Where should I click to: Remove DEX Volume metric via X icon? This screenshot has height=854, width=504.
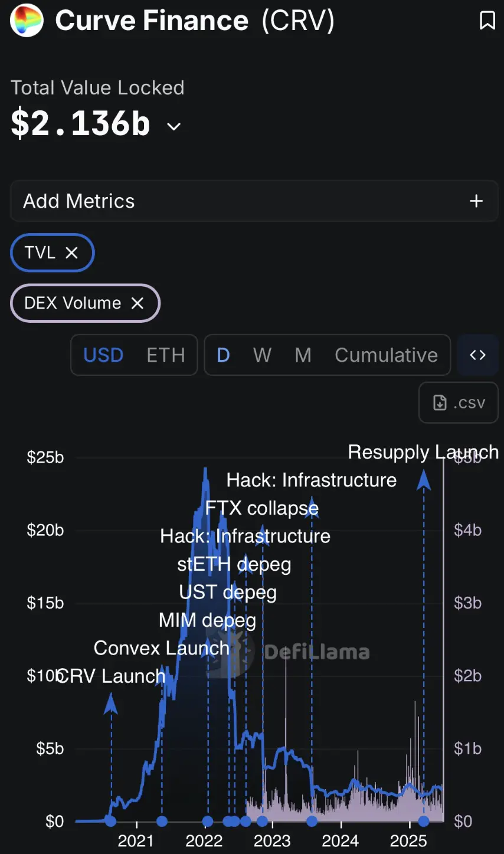click(137, 303)
